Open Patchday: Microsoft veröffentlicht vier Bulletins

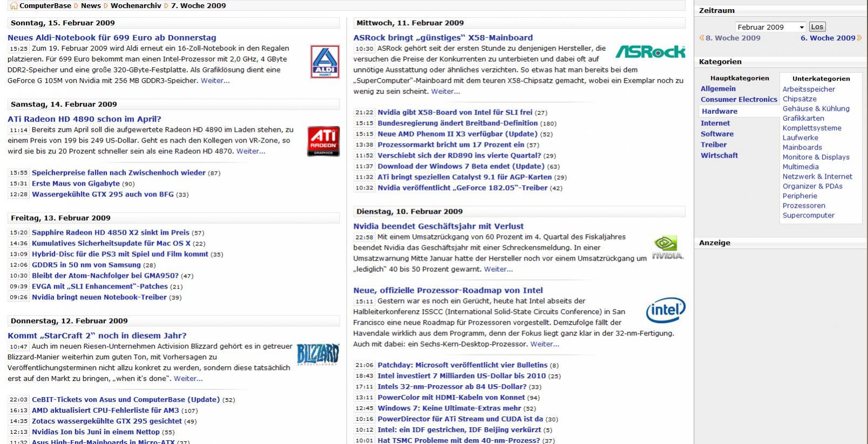[x=463, y=365]
